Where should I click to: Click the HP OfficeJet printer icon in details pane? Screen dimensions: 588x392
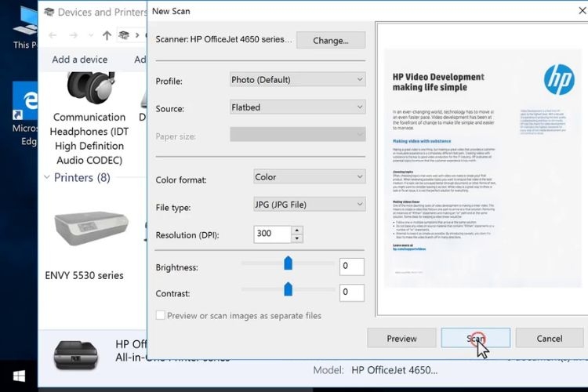pyautogui.click(x=76, y=355)
